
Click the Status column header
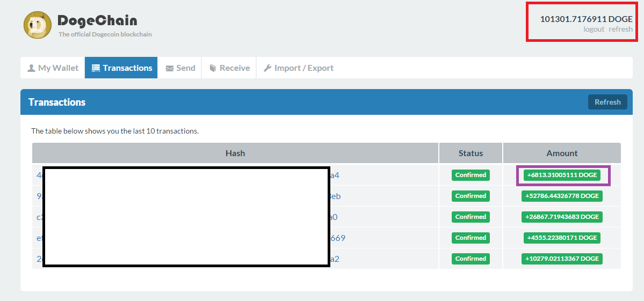(471, 153)
